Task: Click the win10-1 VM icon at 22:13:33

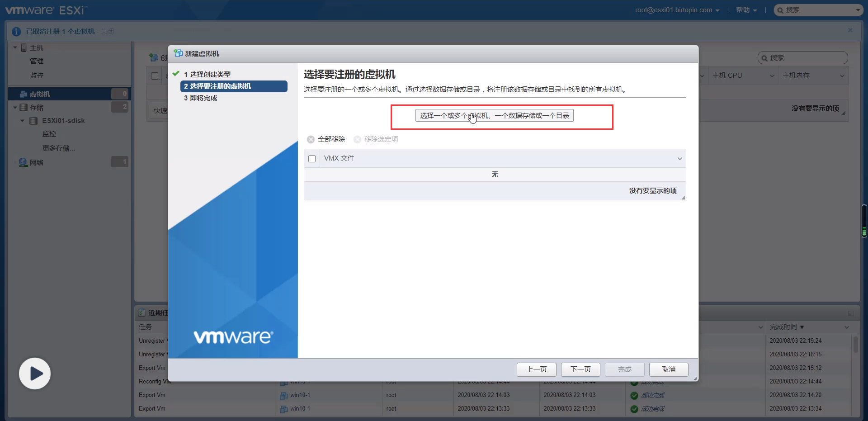Action: [x=284, y=409]
